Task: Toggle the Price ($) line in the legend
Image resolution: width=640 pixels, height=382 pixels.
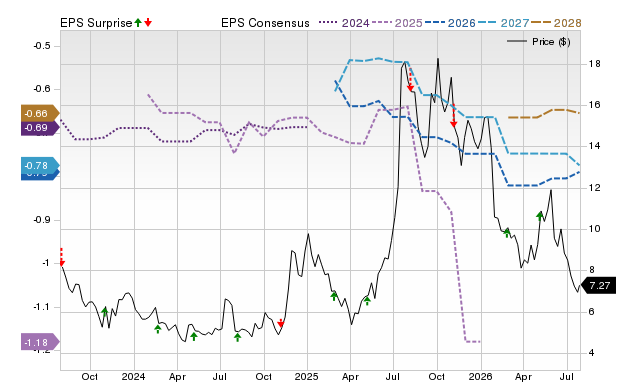Action: pos(538,42)
